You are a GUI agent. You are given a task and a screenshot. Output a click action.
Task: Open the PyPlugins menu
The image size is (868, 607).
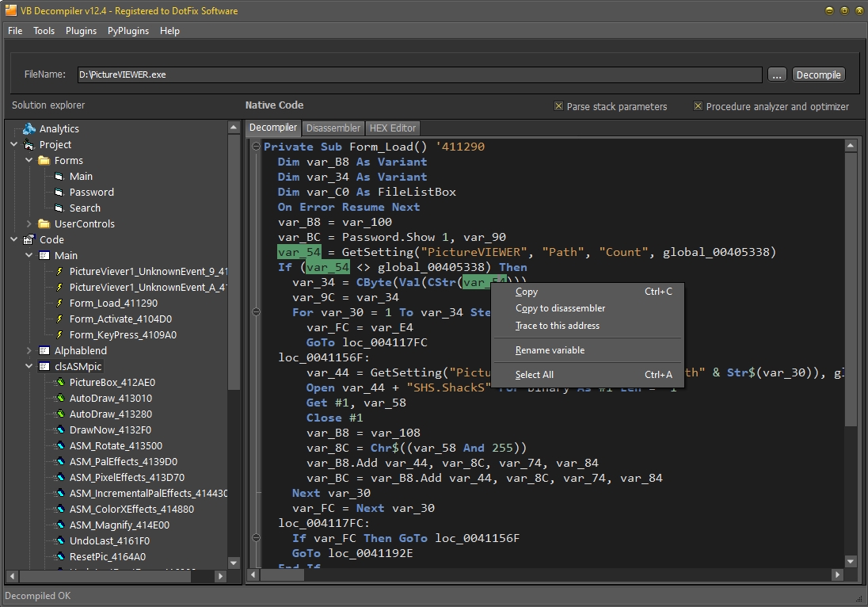click(128, 31)
